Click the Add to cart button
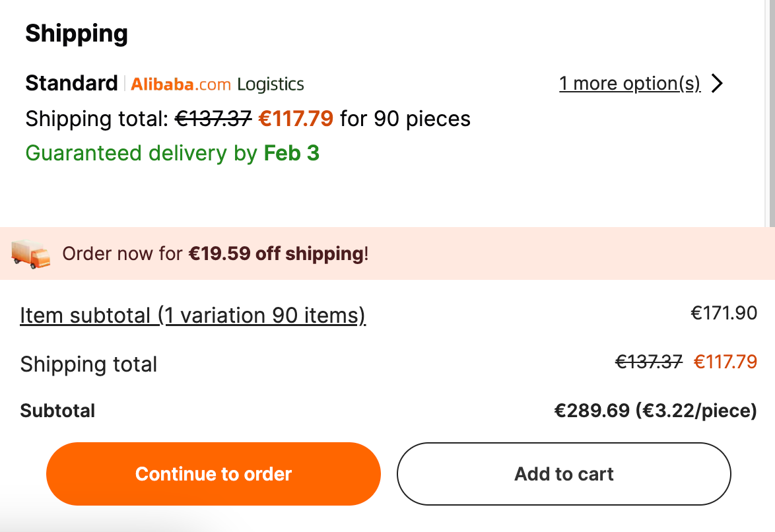This screenshot has height=532, width=775. tap(564, 474)
